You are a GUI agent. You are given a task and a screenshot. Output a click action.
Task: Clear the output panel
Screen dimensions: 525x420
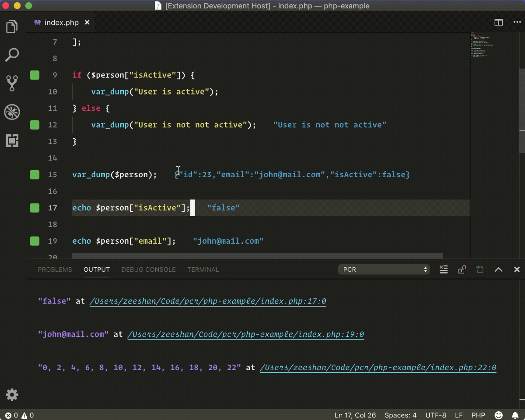pos(444,269)
